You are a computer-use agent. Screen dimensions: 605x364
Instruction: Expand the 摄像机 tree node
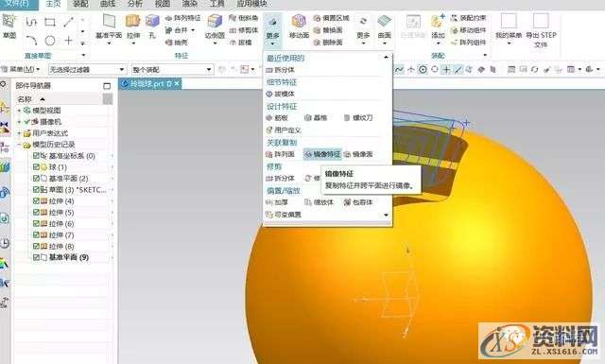(19, 122)
